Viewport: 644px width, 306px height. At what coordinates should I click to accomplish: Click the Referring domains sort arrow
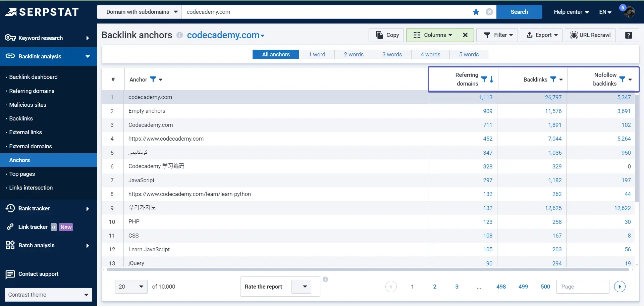tap(492, 79)
